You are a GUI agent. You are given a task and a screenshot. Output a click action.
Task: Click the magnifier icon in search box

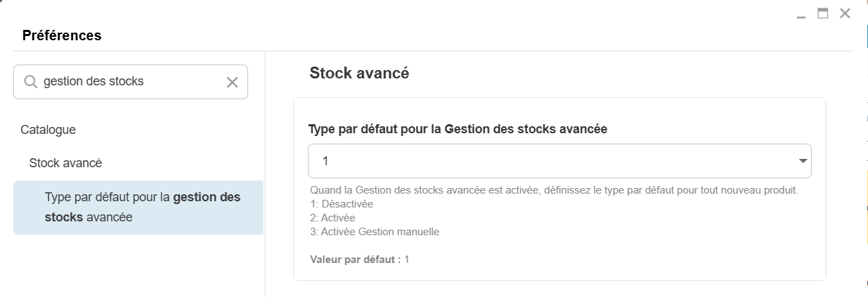(x=31, y=82)
